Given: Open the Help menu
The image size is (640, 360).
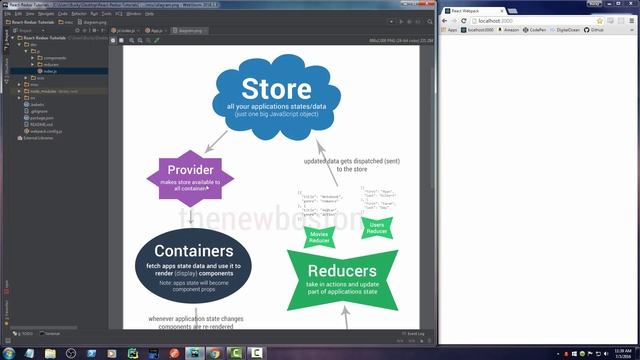Looking at the screenshot, I should pos(149,14).
